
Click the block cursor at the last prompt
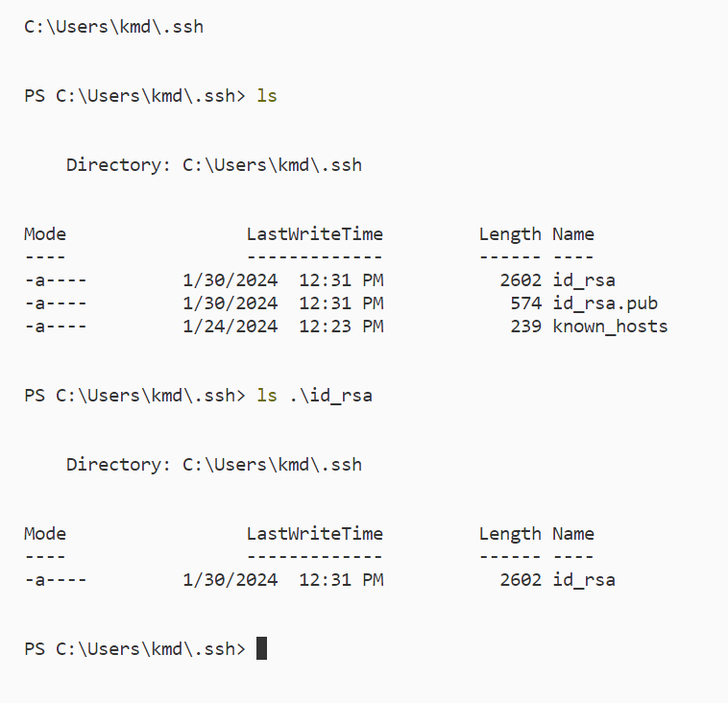(262, 648)
